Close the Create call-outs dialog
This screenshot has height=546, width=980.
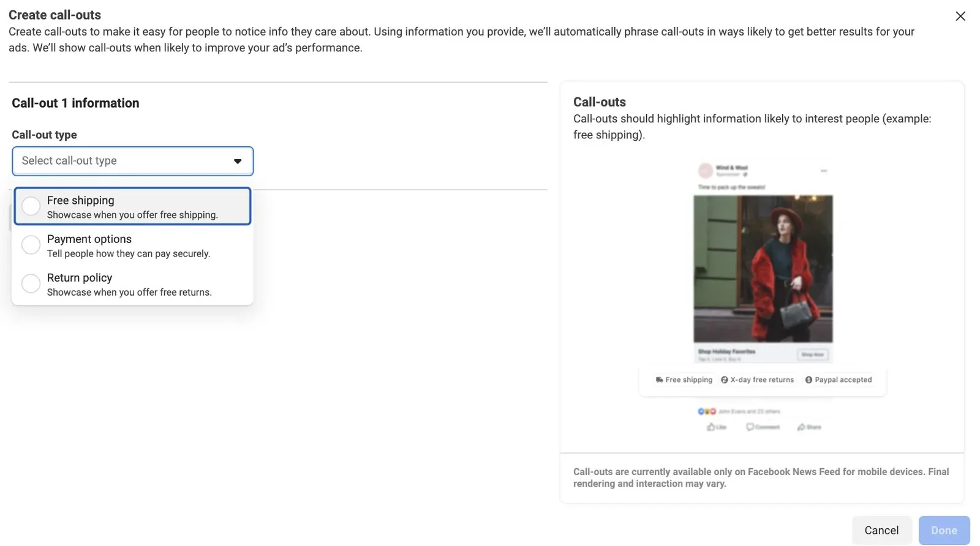tap(960, 16)
